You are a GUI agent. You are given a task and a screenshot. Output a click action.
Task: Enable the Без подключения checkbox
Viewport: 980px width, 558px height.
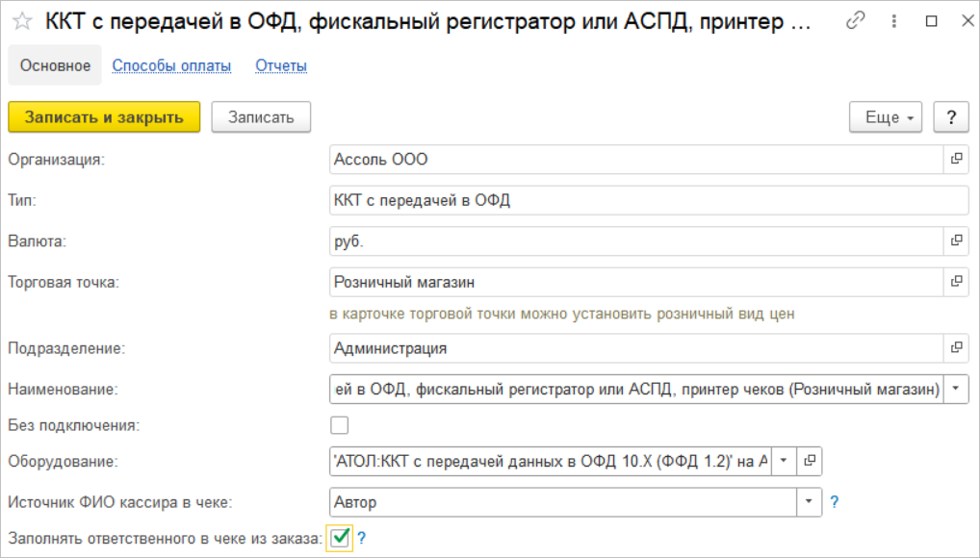point(339,424)
